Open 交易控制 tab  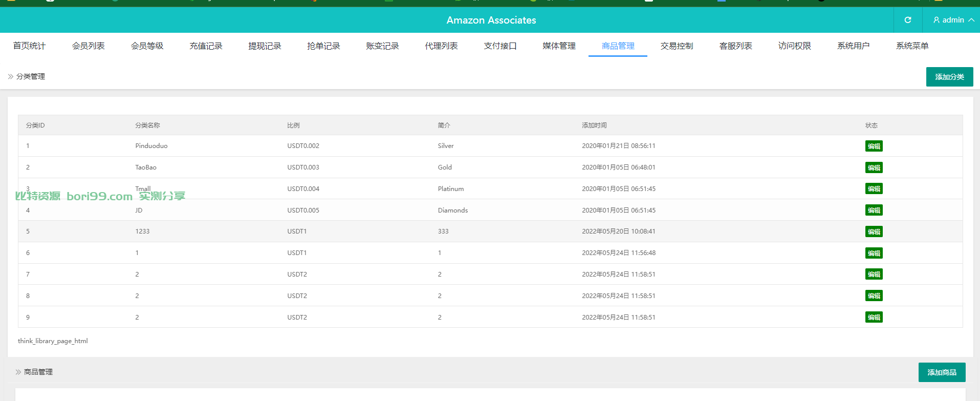point(677,46)
